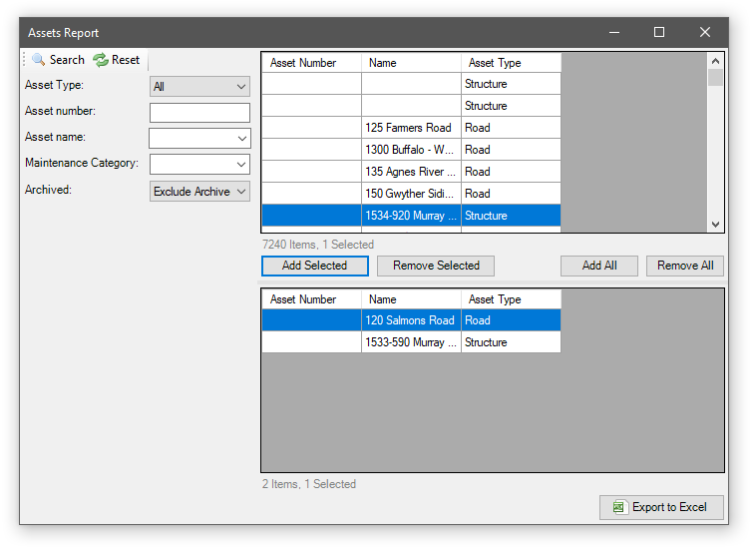Click the scroll down arrow of top grid
The width and height of the screenshot is (756, 553).
coord(715,225)
